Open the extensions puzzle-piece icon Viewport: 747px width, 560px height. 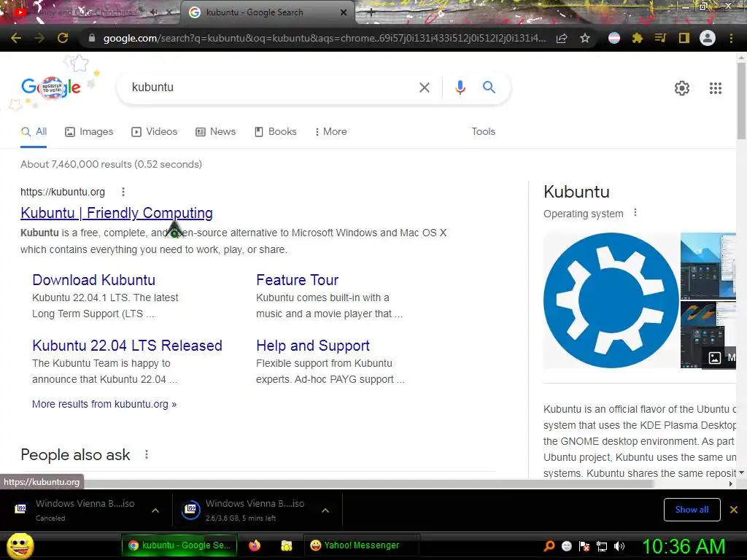[637, 38]
